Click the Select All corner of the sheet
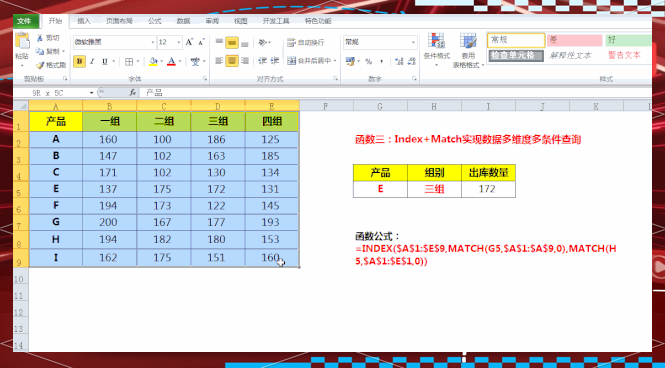This screenshot has width=665, height=368. coord(21,105)
